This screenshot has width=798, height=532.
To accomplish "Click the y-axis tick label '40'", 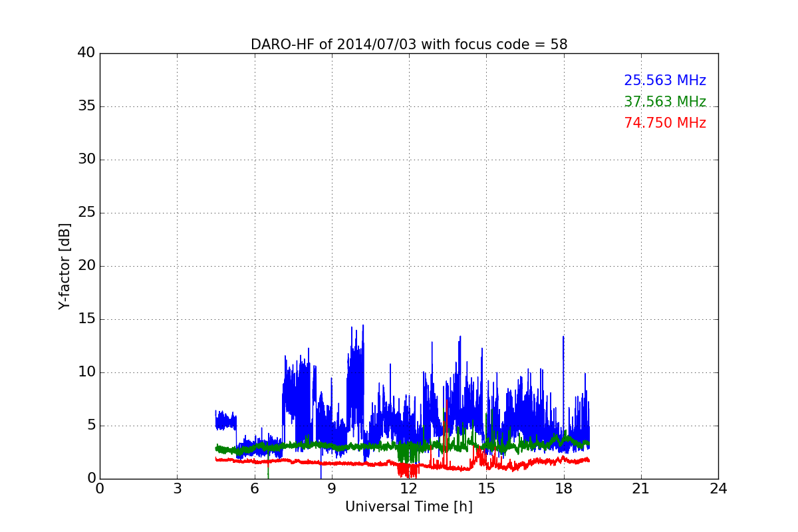I will [x=86, y=53].
